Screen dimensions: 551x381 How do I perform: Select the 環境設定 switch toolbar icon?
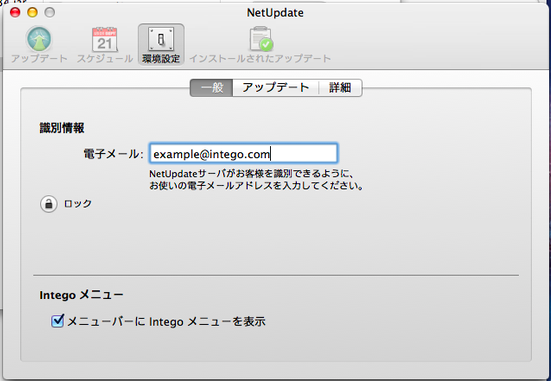pyautogui.click(x=161, y=39)
